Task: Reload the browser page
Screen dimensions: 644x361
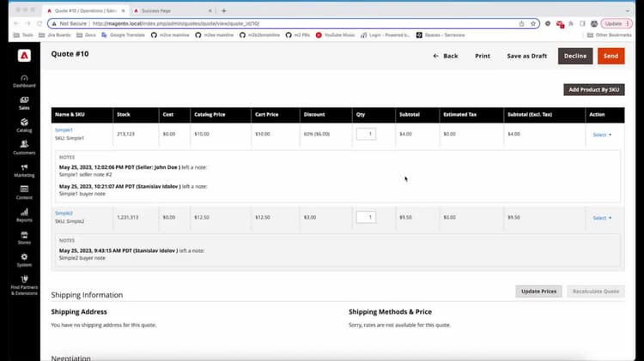Action: tap(39, 23)
